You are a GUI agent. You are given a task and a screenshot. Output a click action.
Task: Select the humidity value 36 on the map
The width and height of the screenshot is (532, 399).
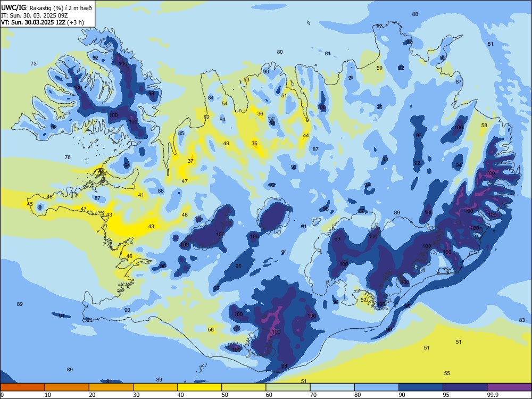(x=260, y=114)
